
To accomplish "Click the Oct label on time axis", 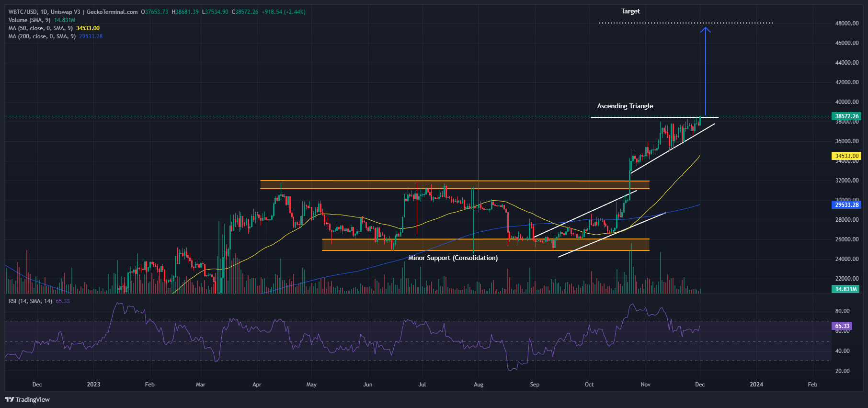I will 589,385.
